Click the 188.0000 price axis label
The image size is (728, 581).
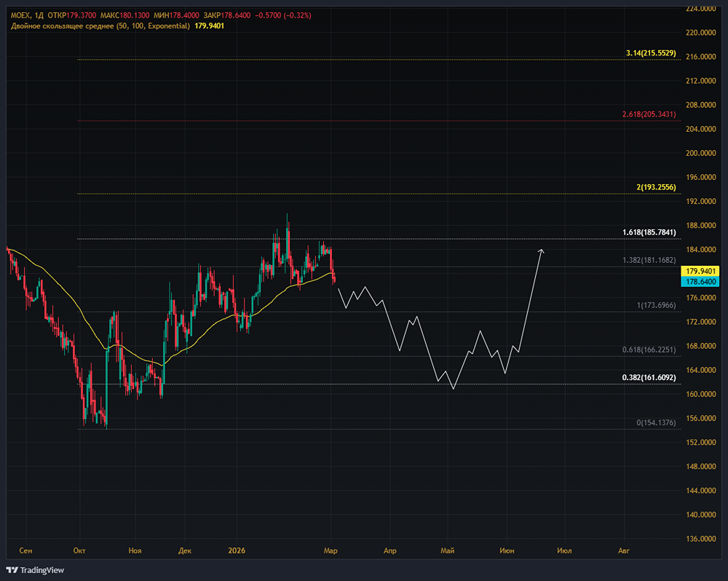coord(700,225)
